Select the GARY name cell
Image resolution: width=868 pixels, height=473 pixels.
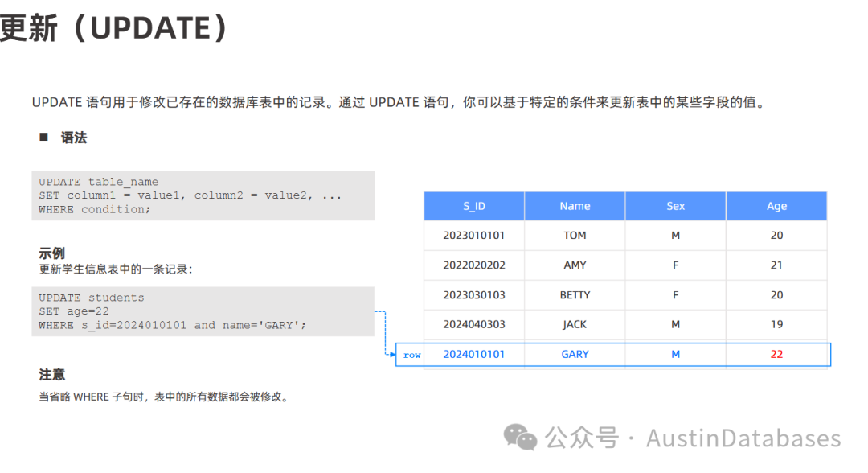575,355
